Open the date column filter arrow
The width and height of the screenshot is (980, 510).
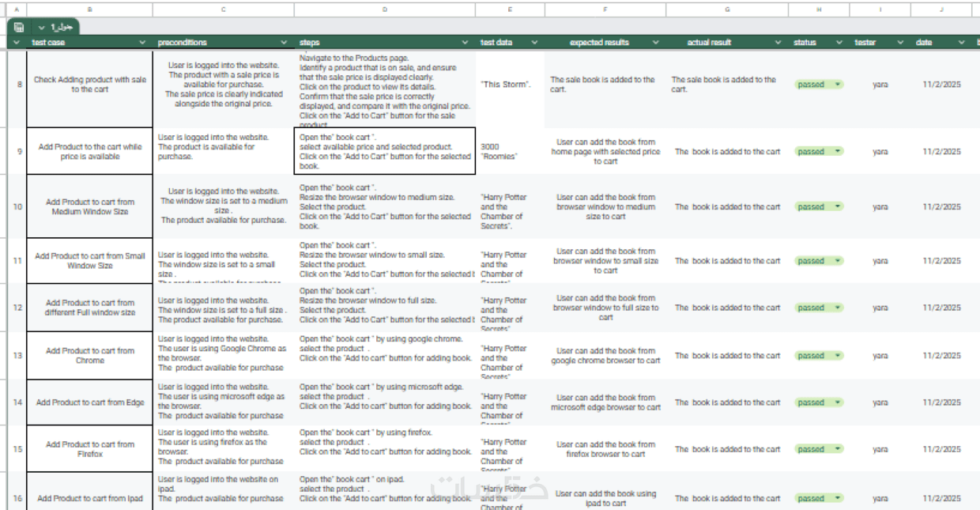point(961,43)
